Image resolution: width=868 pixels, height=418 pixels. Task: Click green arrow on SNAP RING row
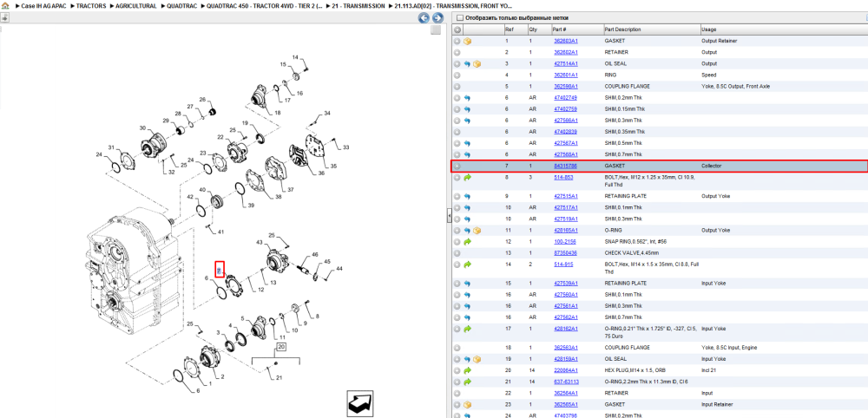click(x=467, y=242)
